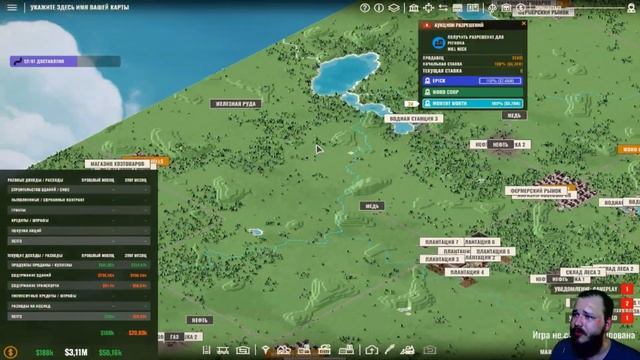
Task: Click the player avatar icon at top right
Action: click(631, 8)
